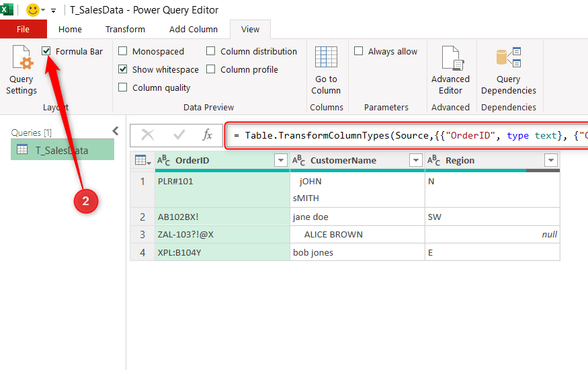Open the feedback smiley dropdown arrow

[43, 10]
